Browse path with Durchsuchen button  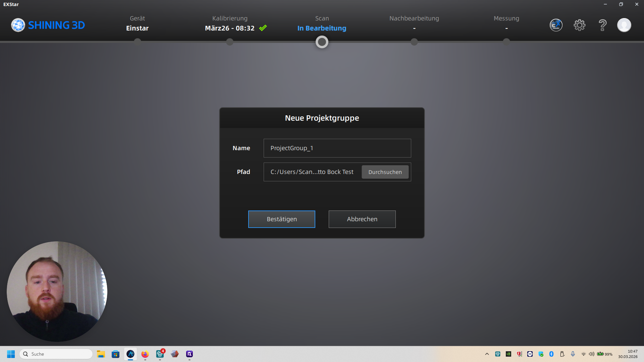pyautogui.click(x=385, y=172)
